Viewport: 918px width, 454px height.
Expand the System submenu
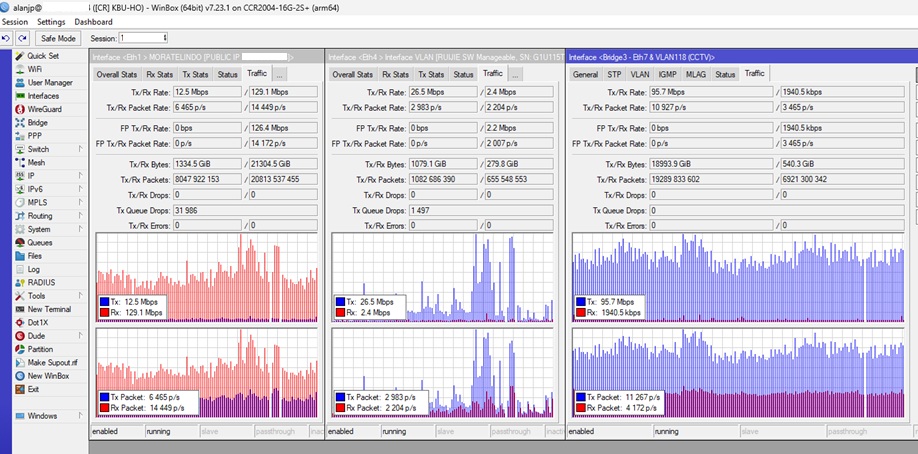click(81, 229)
